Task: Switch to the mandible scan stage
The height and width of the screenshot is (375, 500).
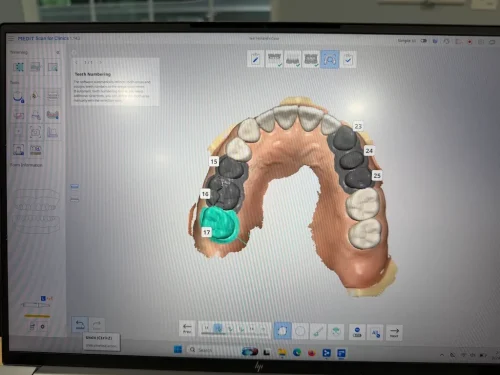Action: point(292,59)
